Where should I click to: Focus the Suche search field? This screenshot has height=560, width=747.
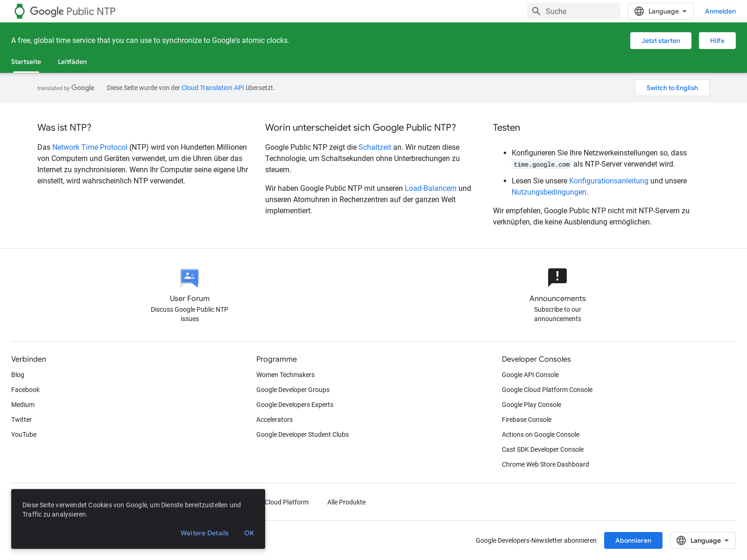click(x=574, y=11)
